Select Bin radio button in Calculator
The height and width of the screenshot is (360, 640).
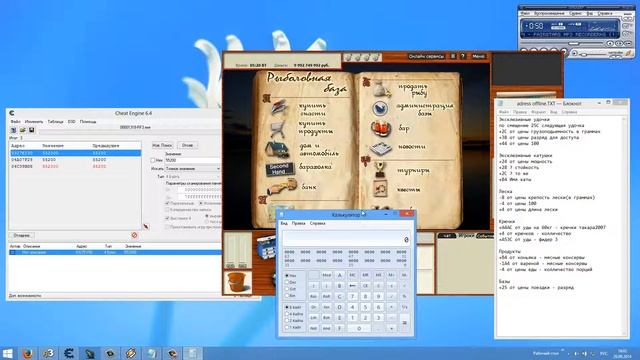coord(287,296)
